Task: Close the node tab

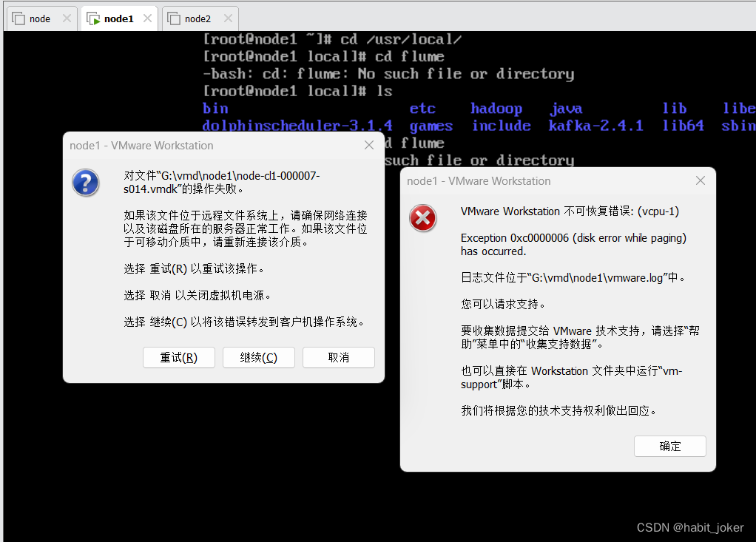Action: pyautogui.click(x=67, y=17)
